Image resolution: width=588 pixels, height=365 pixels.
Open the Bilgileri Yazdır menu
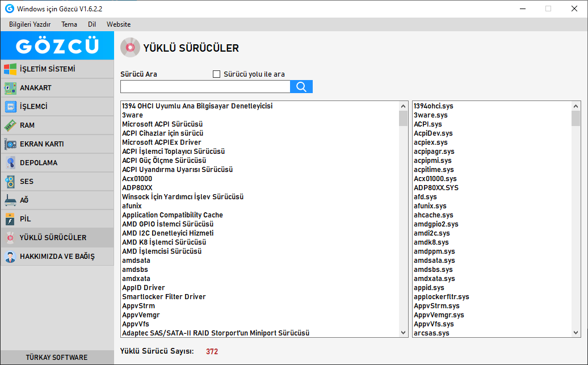(x=30, y=24)
